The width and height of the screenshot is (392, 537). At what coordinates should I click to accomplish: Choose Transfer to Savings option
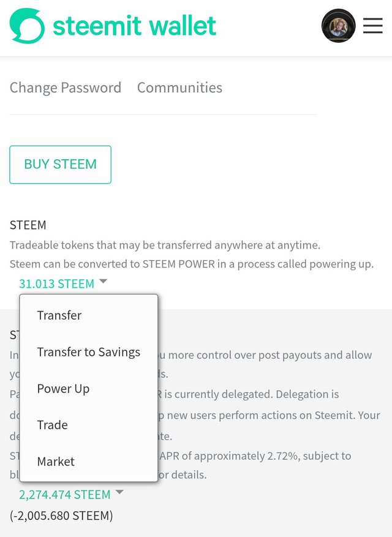pos(89,352)
